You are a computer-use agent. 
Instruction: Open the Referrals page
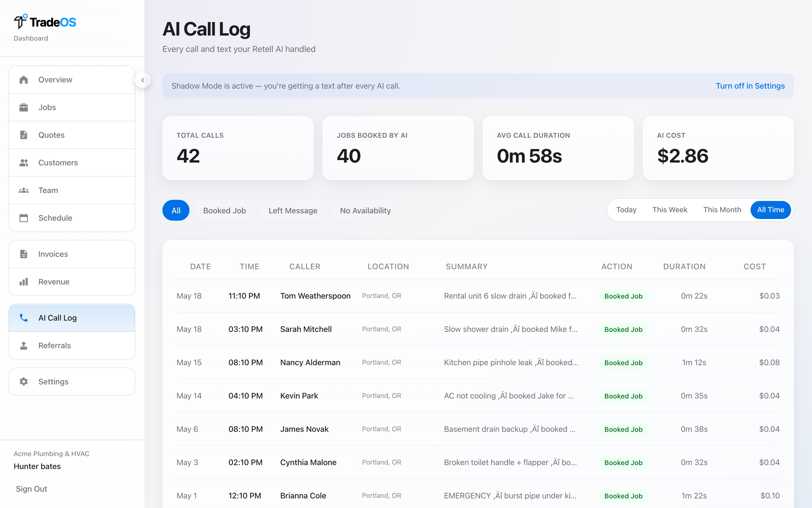click(x=72, y=345)
